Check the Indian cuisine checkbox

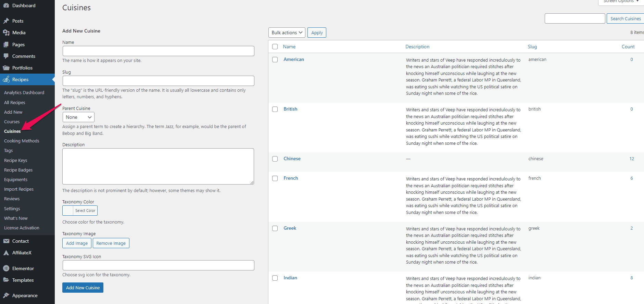click(x=275, y=278)
